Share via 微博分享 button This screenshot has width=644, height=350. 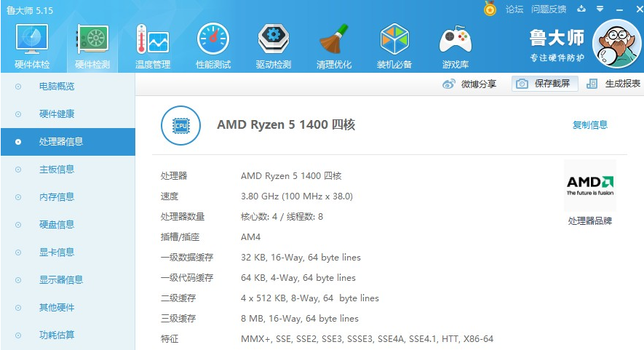click(469, 84)
